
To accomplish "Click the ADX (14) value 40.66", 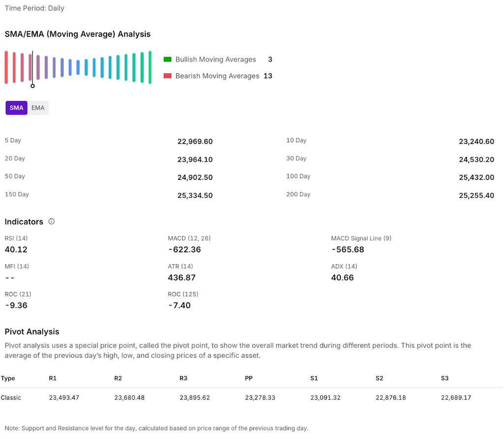I will [x=342, y=278].
